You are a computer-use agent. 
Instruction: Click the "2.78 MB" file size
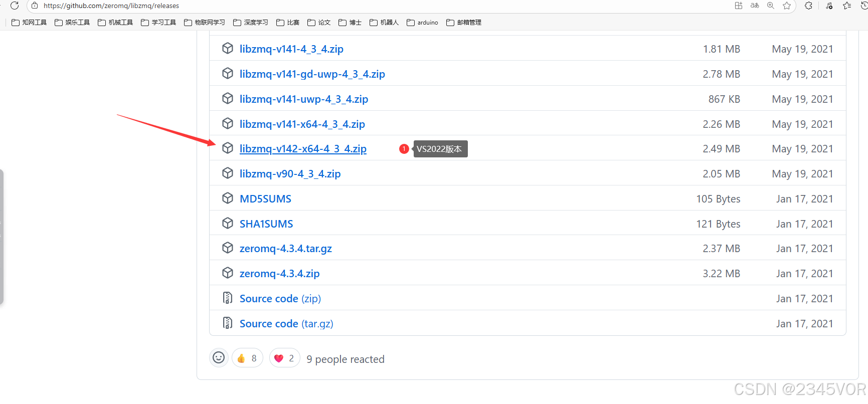(722, 74)
